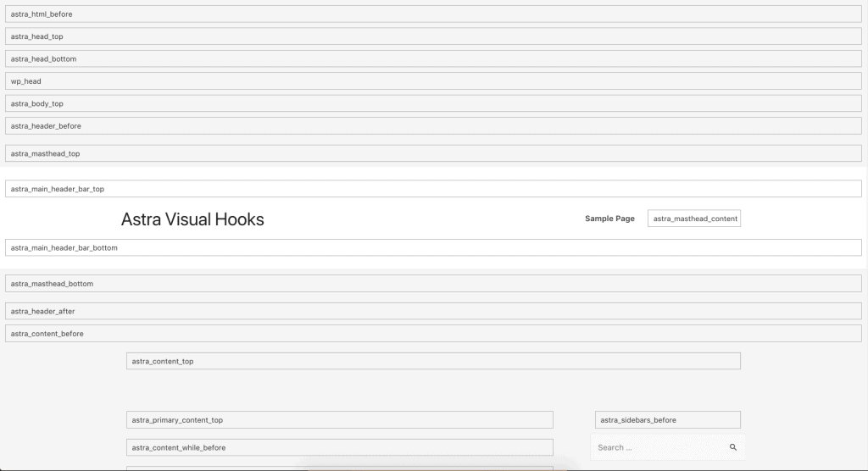The image size is (868, 471).
Task: Click the astra_masthead_bottom hook box
Action: click(433, 284)
